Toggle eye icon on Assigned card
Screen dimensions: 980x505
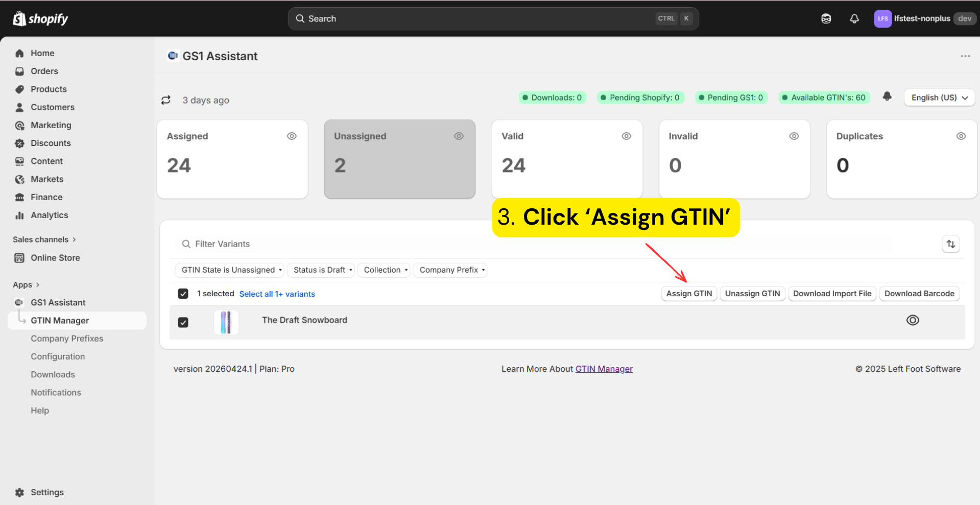(x=292, y=136)
